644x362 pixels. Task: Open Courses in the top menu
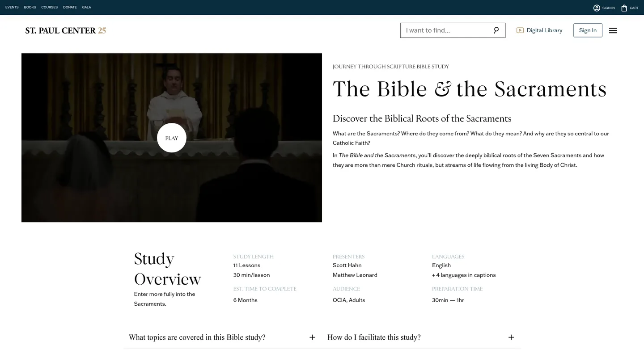[50, 8]
